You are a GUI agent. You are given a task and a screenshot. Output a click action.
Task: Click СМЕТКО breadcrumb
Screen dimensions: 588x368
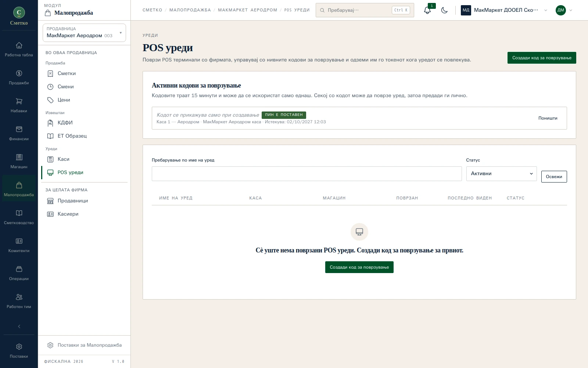coord(152,10)
